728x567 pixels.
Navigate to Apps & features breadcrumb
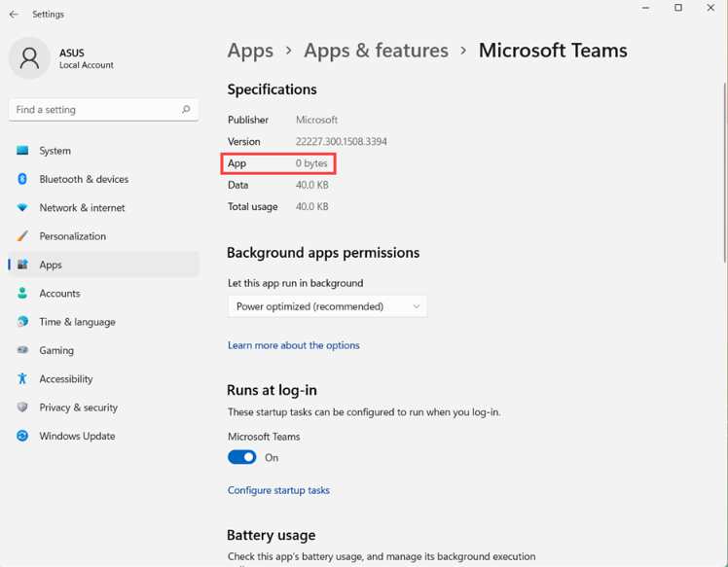coord(376,51)
